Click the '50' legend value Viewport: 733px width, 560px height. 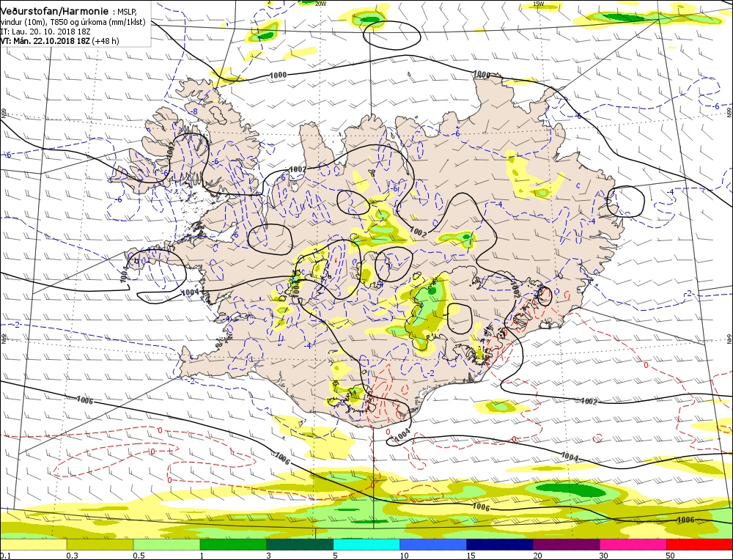click(671, 556)
